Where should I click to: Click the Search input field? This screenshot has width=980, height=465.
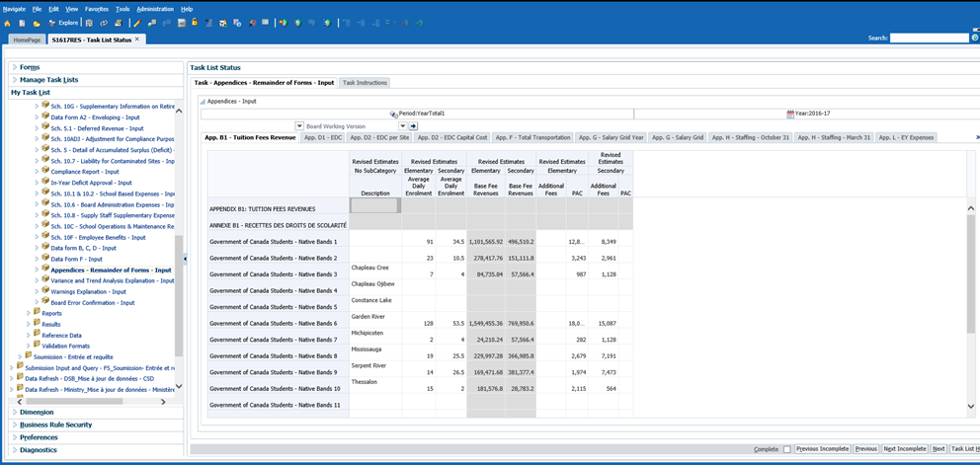coord(930,39)
